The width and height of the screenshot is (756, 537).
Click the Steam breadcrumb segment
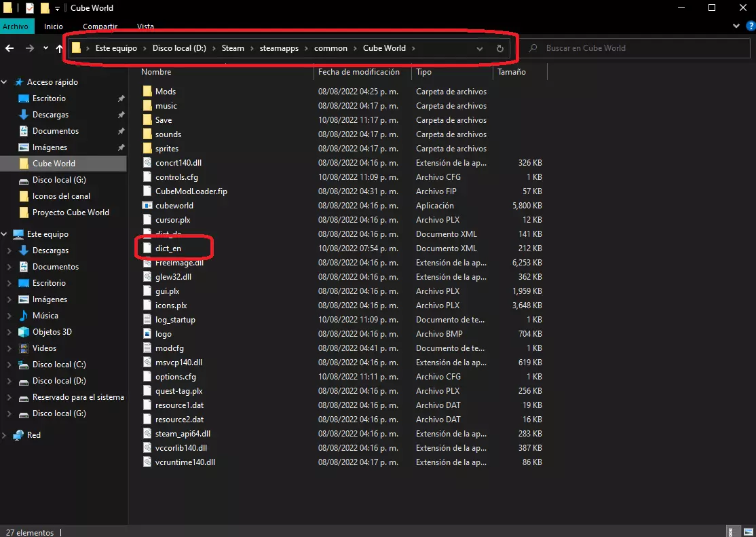(x=233, y=48)
